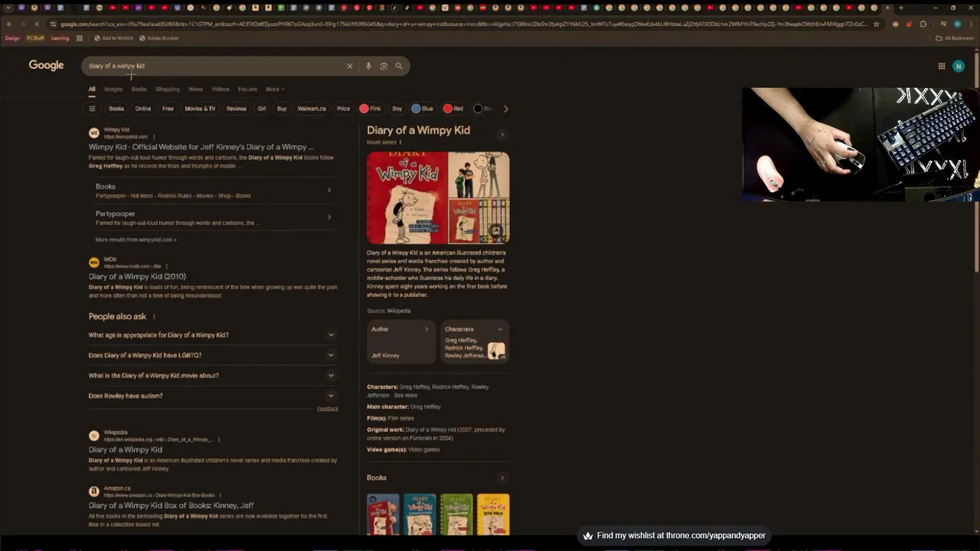980x551 pixels.
Task: Switch to the Forums tab
Action: [247, 89]
